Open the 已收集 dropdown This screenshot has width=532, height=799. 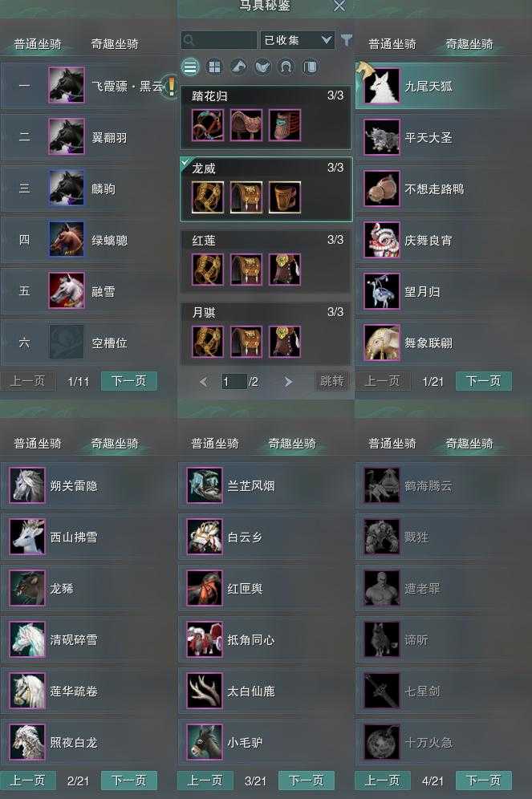297,40
